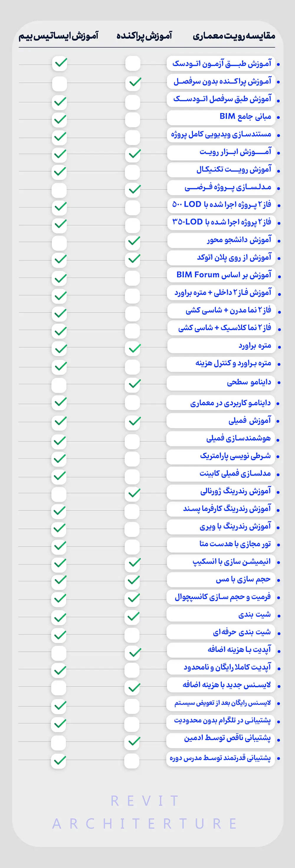The width and height of the screenshot is (295, 868).
Task: Tick the empty آموزش پراکنده box for مبانی جامع BIM
Action: (132, 119)
